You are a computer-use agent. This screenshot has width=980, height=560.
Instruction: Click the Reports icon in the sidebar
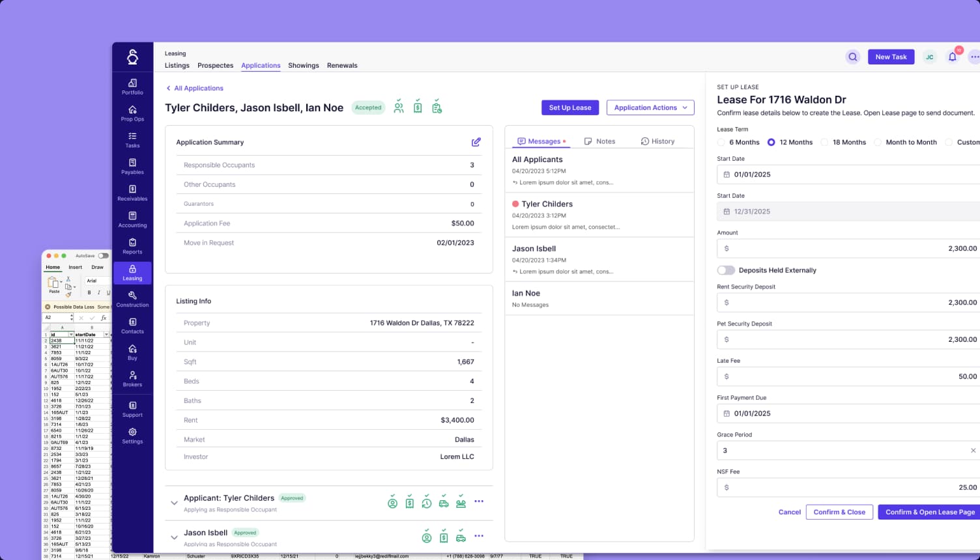tap(132, 246)
